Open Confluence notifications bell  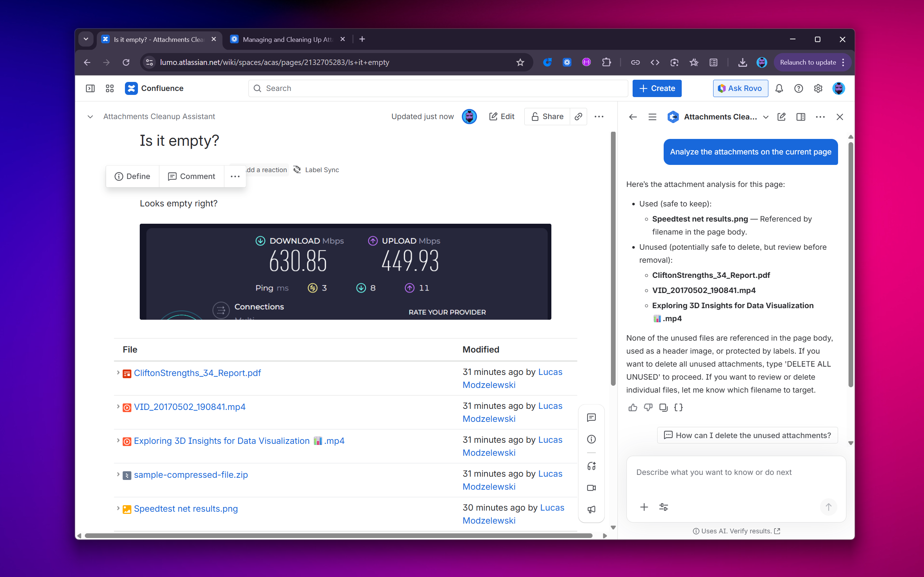pyautogui.click(x=779, y=88)
